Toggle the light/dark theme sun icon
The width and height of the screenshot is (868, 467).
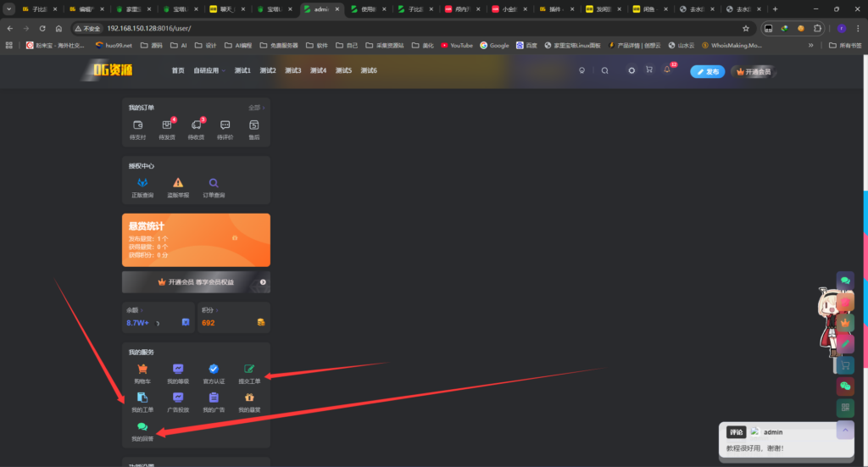pos(632,70)
